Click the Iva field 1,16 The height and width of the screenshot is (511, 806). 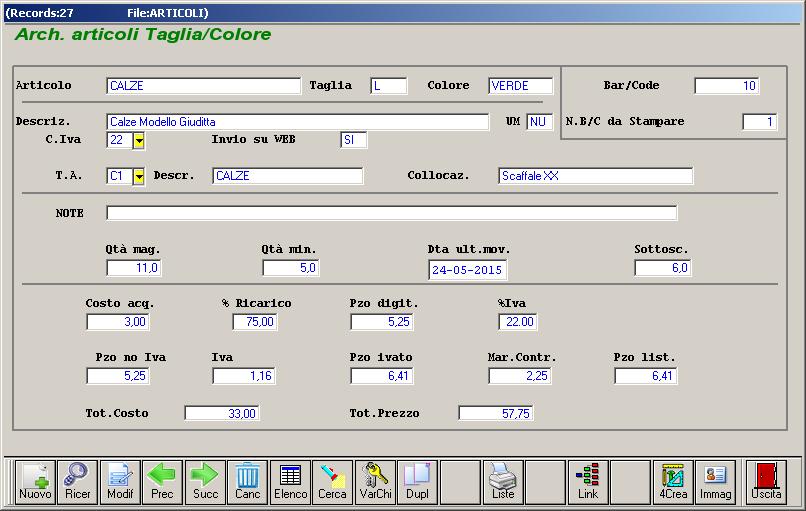244,376
